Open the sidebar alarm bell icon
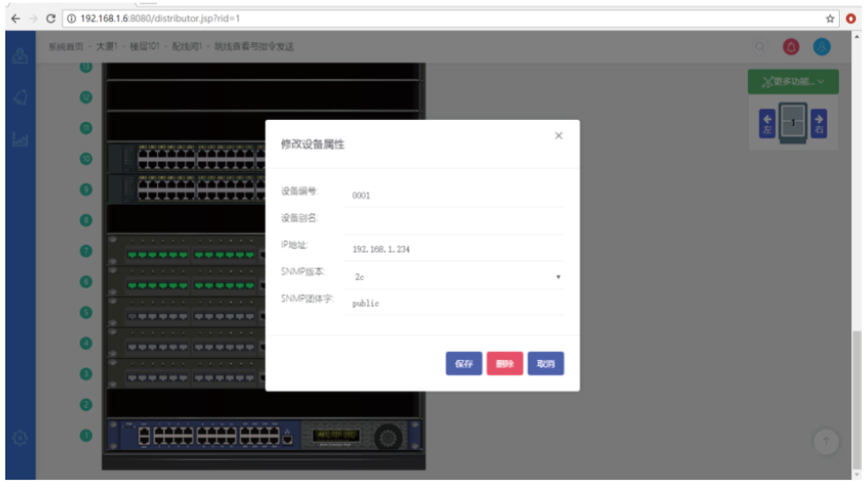Image resolution: width=868 pixels, height=488 pixels. click(x=19, y=97)
